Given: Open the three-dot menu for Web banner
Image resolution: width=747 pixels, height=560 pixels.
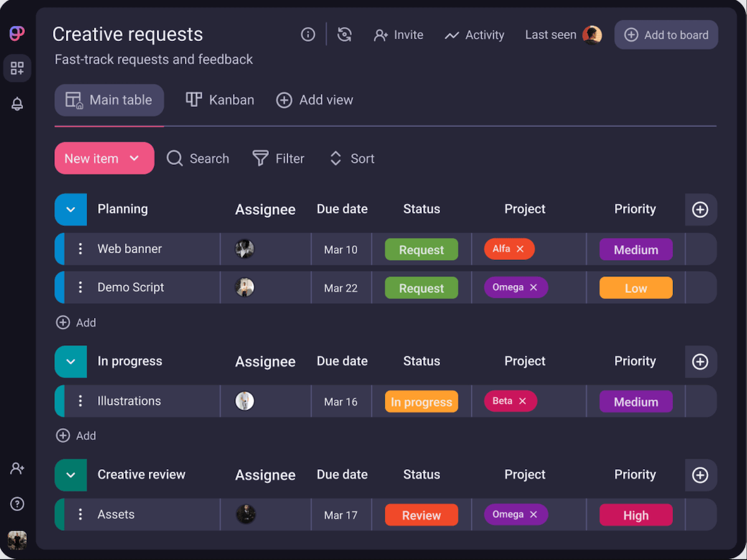Looking at the screenshot, I should click(x=80, y=249).
